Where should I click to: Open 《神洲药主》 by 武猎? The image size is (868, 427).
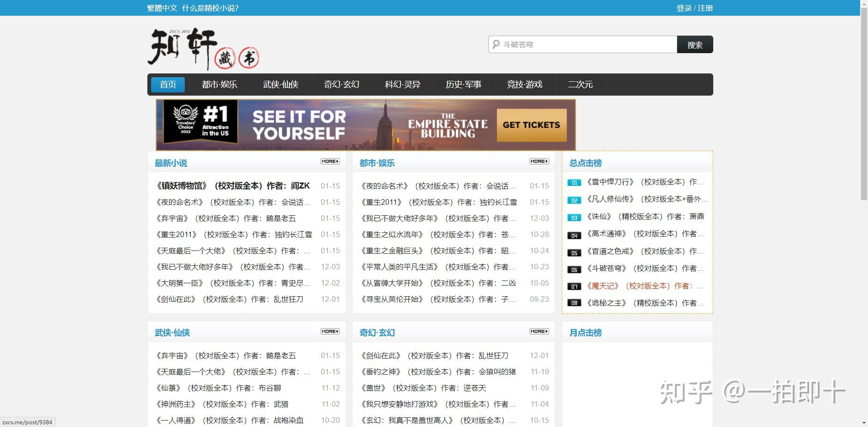click(x=222, y=404)
